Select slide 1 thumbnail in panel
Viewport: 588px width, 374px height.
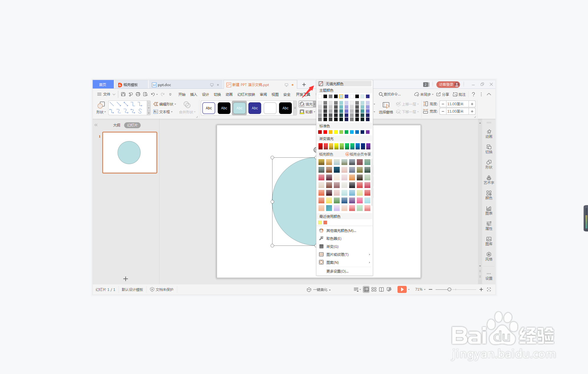point(129,152)
